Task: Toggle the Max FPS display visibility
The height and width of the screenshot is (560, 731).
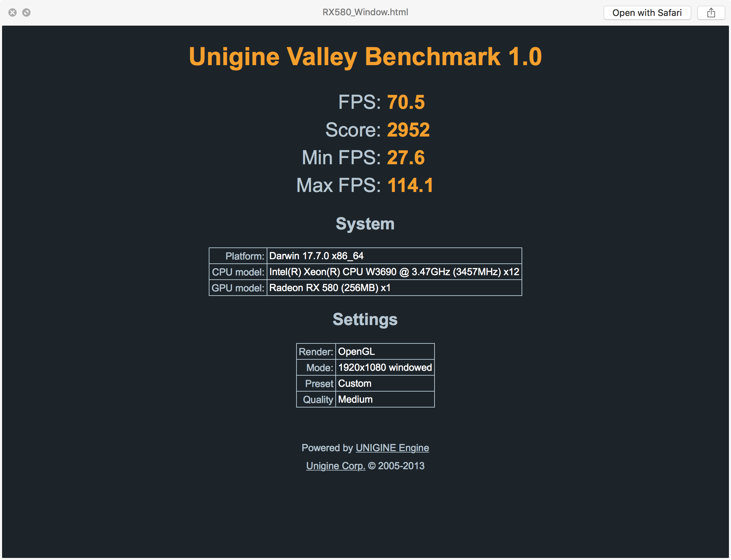Action: 366,185
